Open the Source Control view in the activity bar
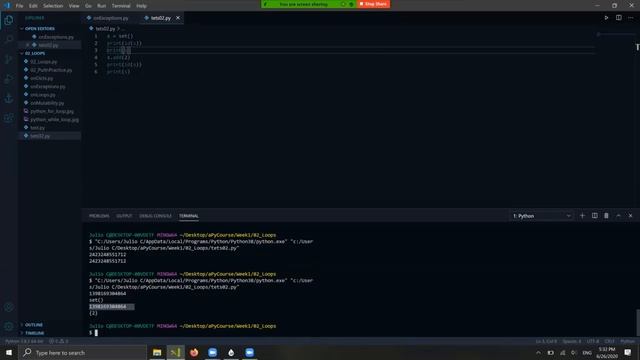The width and height of the screenshot is (640, 360). (9, 59)
